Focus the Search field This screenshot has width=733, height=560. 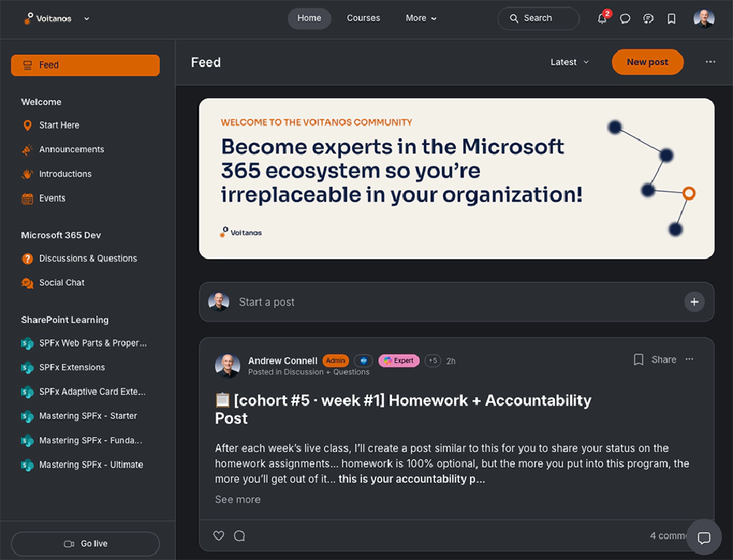539,18
